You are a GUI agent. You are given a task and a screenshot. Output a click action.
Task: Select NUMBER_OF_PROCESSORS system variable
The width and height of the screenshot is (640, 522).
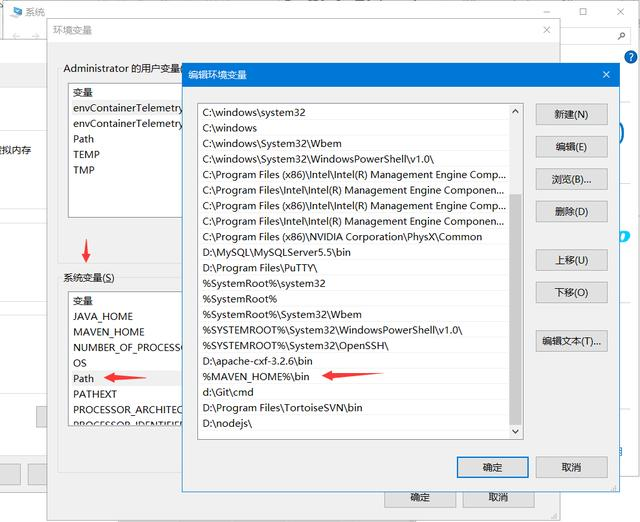click(126, 347)
